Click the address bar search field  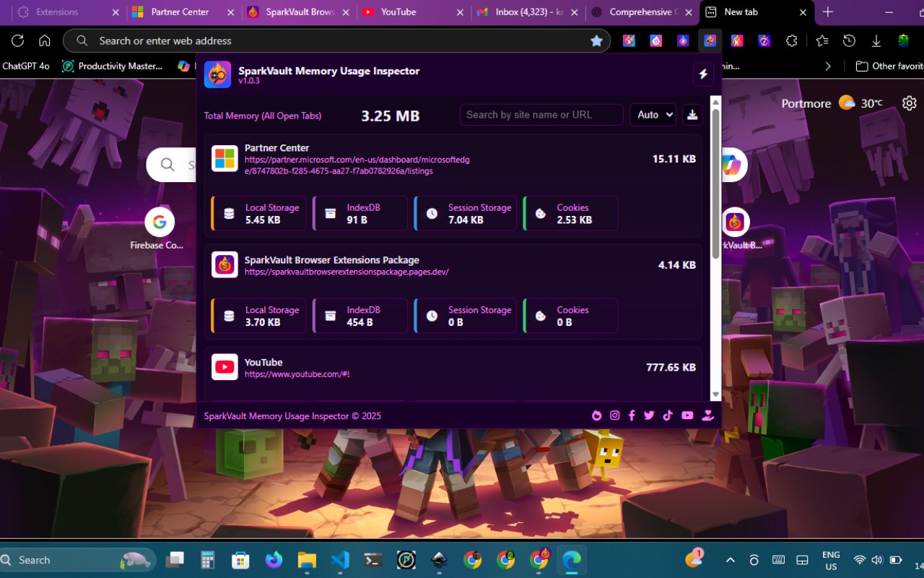336,41
